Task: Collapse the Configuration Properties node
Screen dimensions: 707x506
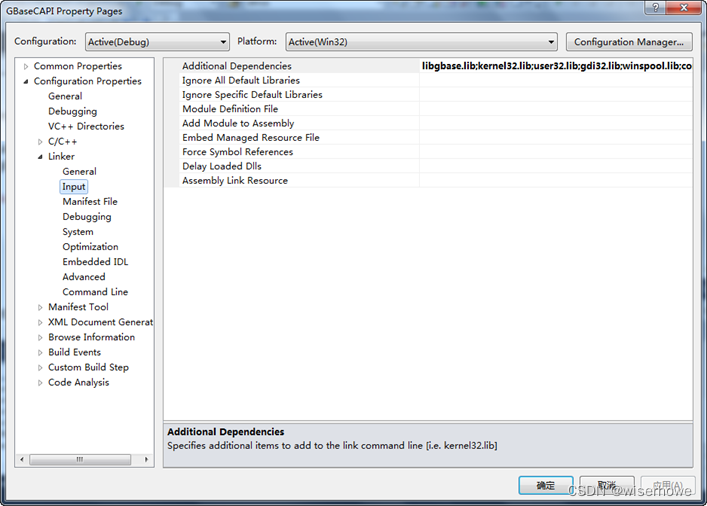Action: tap(26, 81)
